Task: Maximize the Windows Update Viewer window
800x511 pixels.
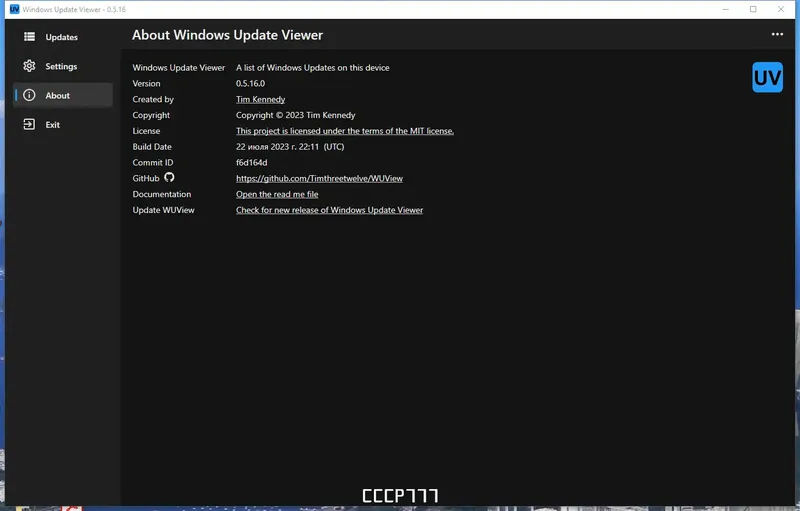Action: click(753, 9)
